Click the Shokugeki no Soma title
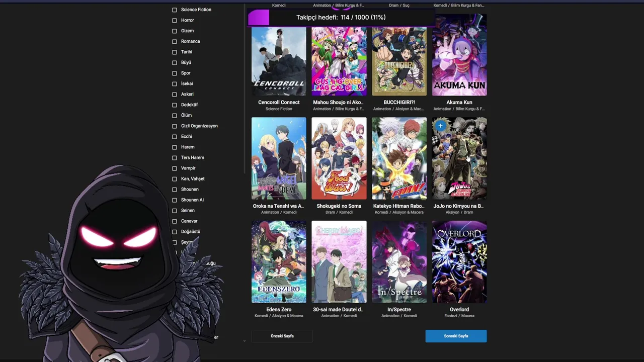The width and height of the screenshot is (644, 362). [339, 206]
